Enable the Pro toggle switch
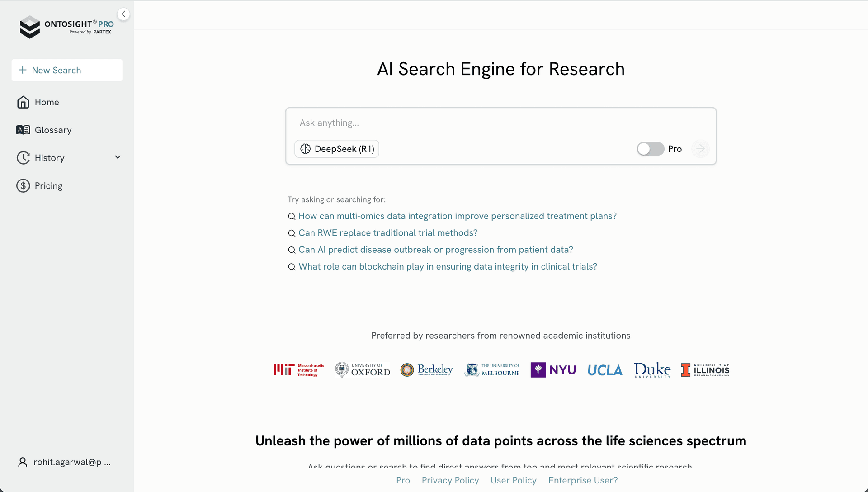This screenshot has height=492, width=868. click(x=650, y=149)
